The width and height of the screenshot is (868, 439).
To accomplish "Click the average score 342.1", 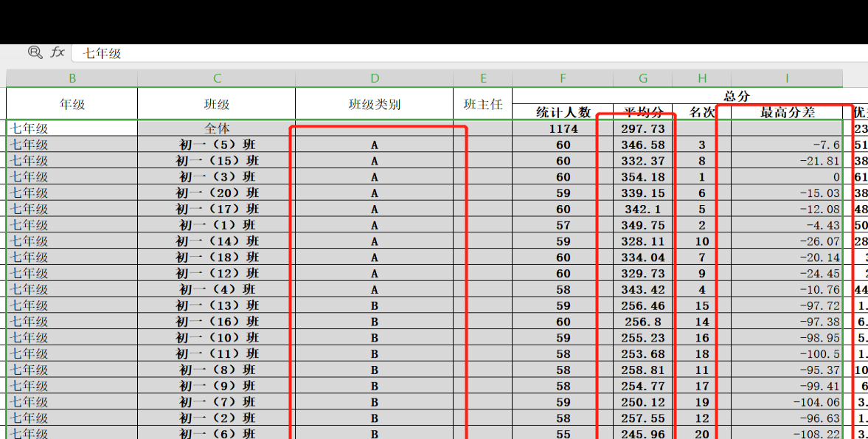I will click(x=642, y=209).
